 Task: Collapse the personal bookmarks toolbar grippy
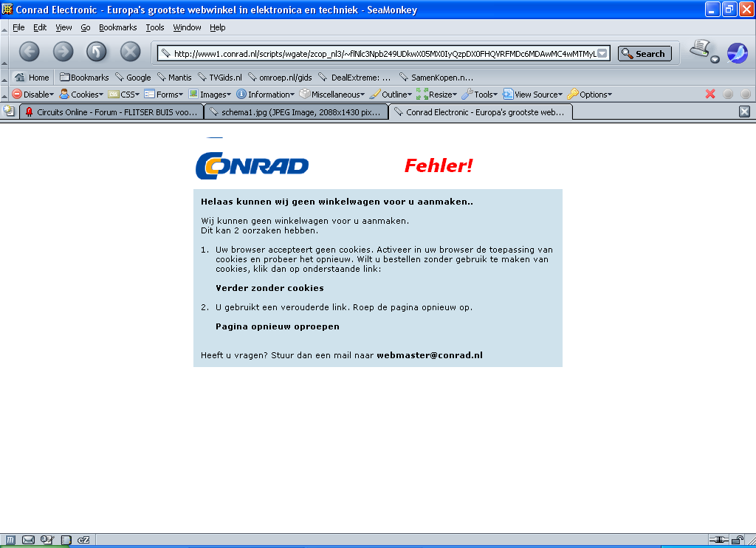point(4,78)
